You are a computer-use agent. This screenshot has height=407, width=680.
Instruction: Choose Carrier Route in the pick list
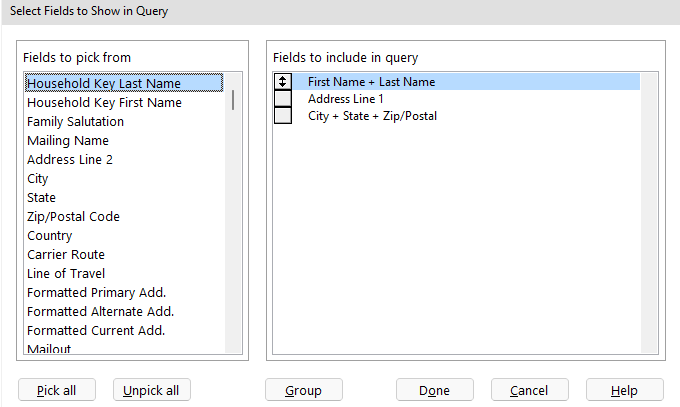click(66, 255)
